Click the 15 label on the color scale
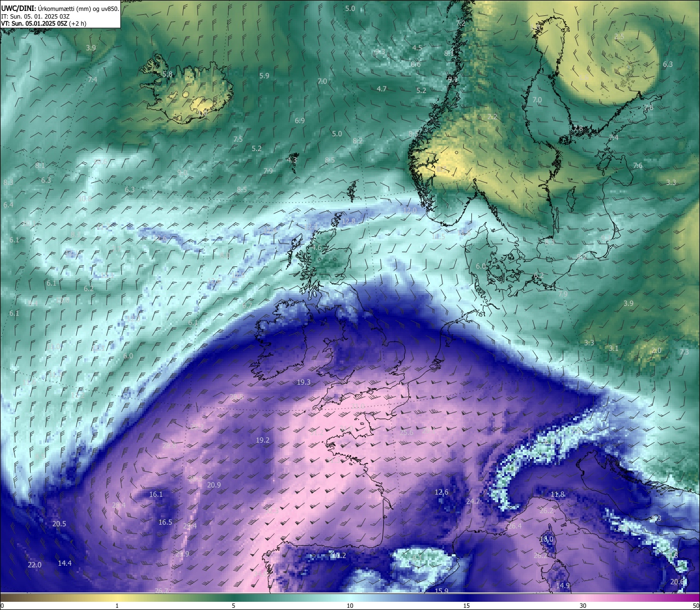 [466, 606]
